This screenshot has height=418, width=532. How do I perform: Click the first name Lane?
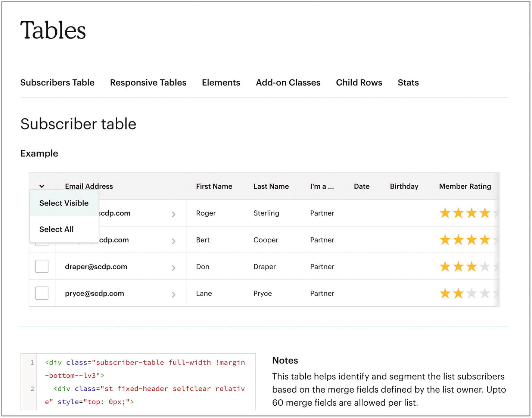[204, 293]
